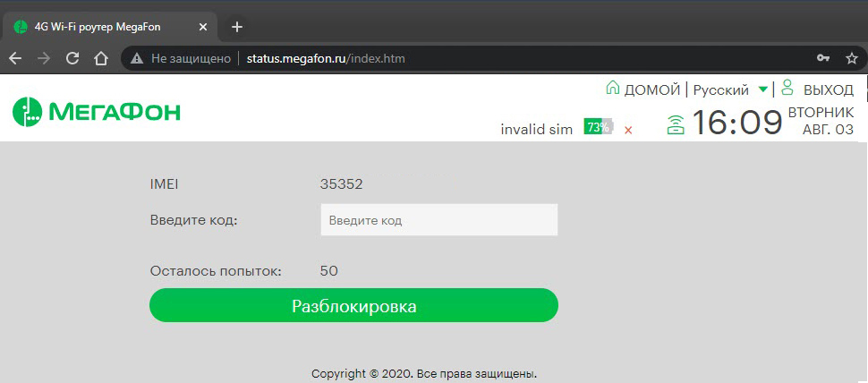Click the АВГ. 03 date label
The image size is (868, 383).
point(828,130)
